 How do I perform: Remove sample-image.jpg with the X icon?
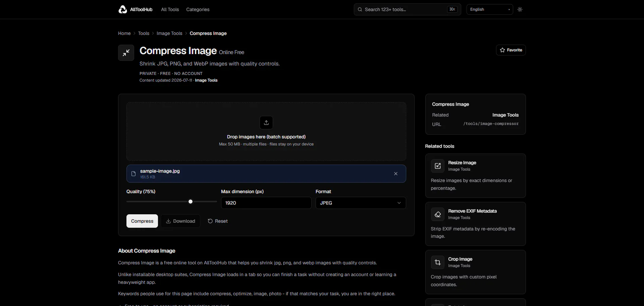396,174
